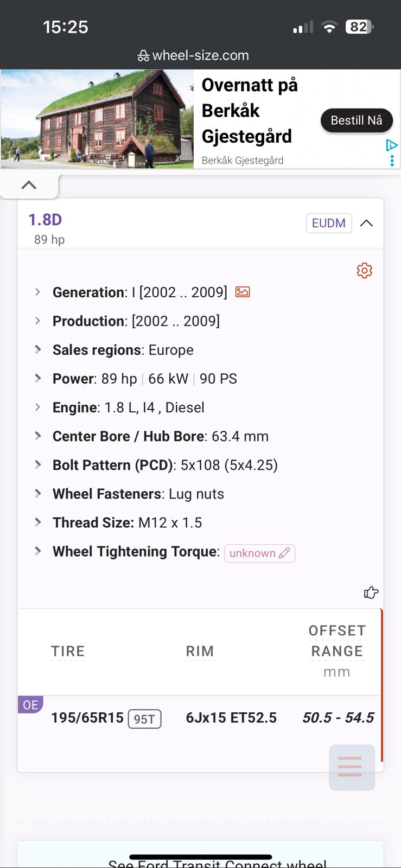Expand the Generation row chevron
The image size is (401, 868).
point(37,292)
